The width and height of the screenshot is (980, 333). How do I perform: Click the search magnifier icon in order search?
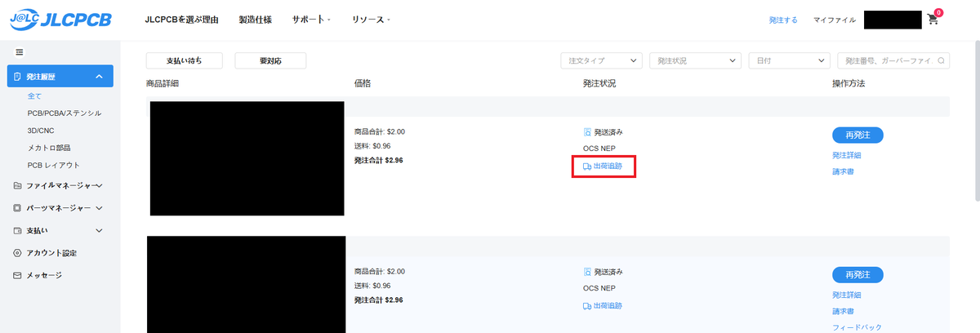[942, 60]
